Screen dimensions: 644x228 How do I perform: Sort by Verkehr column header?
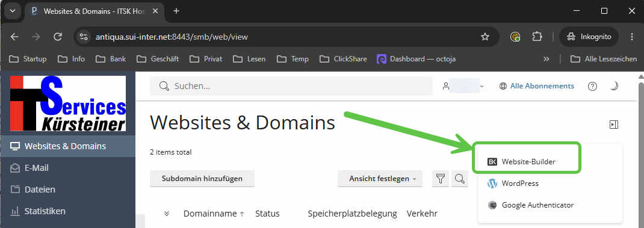tap(422, 214)
